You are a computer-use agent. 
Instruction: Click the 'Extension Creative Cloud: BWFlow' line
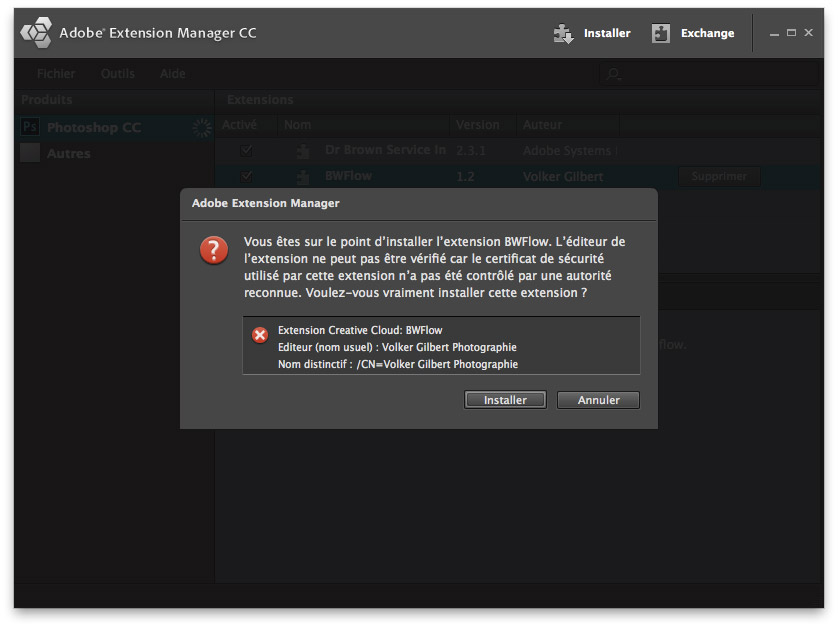pyautogui.click(x=360, y=330)
